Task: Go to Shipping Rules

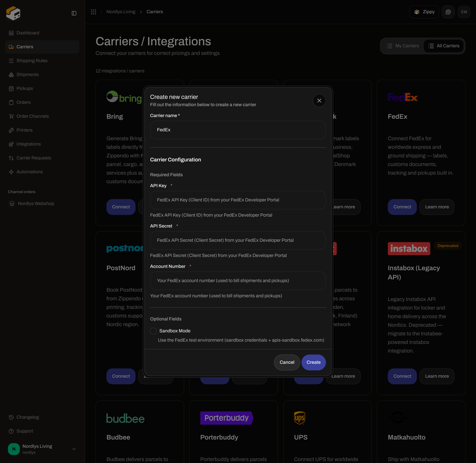Action: (x=42, y=61)
